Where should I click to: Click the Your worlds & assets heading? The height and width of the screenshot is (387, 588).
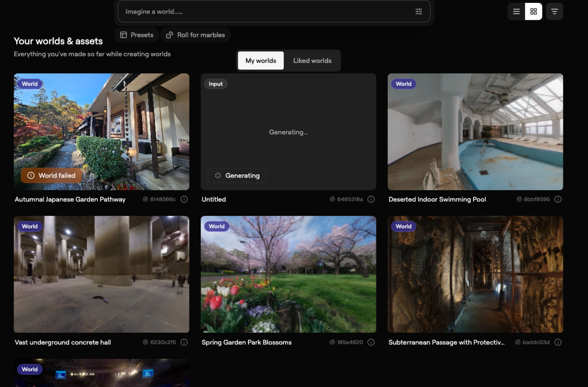[x=58, y=41]
